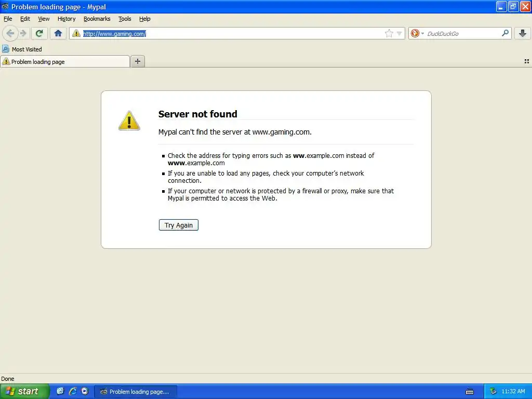Open the tab groups icon at right of tab bar
532x399 pixels.
point(527,61)
